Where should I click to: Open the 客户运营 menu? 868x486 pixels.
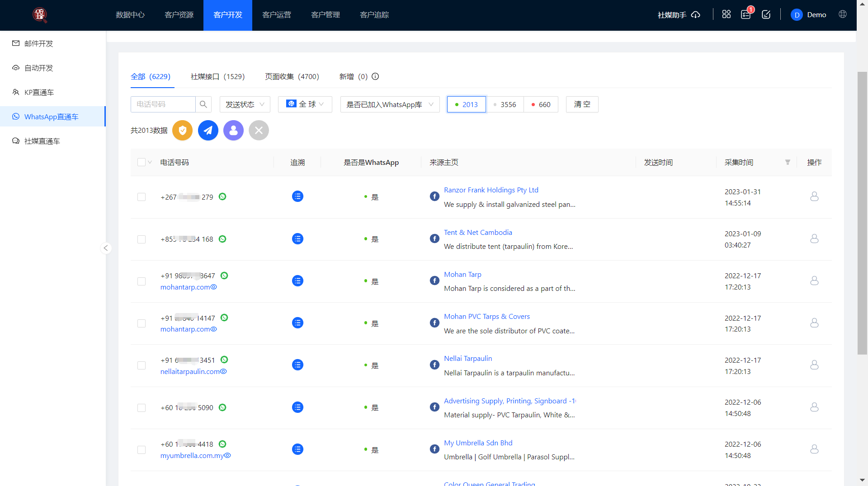click(277, 15)
